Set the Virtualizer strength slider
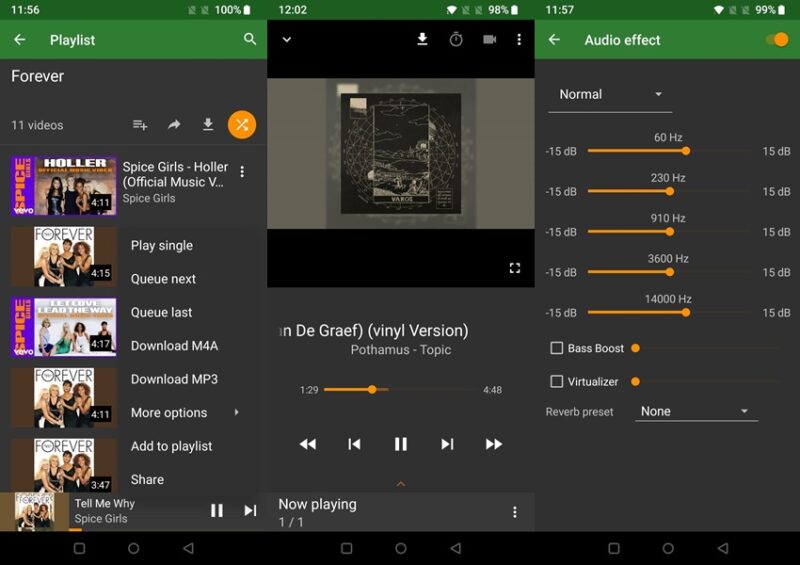800x565 pixels. (x=706, y=381)
